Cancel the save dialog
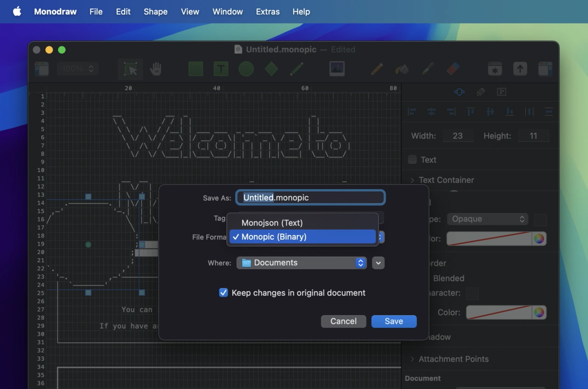The height and width of the screenshot is (389, 588). (x=343, y=321)
